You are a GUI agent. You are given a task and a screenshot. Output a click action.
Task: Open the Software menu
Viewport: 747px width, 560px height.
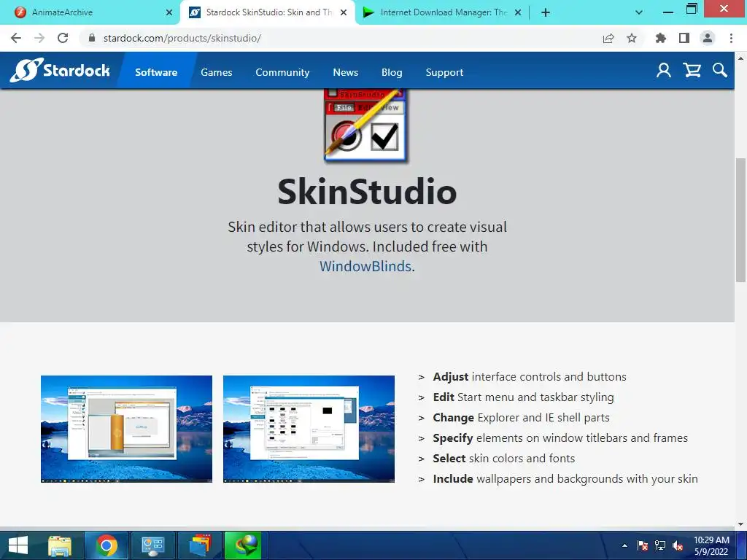[156, 72]
